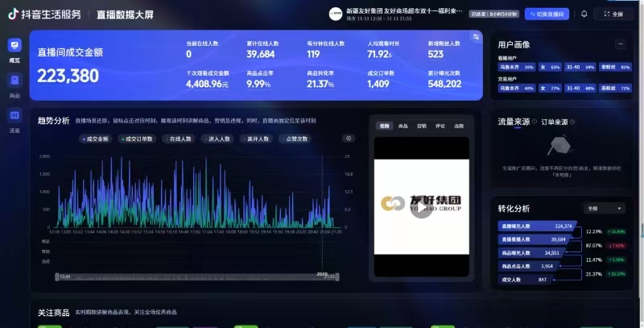Click the 切换直播间 button
Screen dimensions: 644x328
pyautogui.click(x=547, y=14)
